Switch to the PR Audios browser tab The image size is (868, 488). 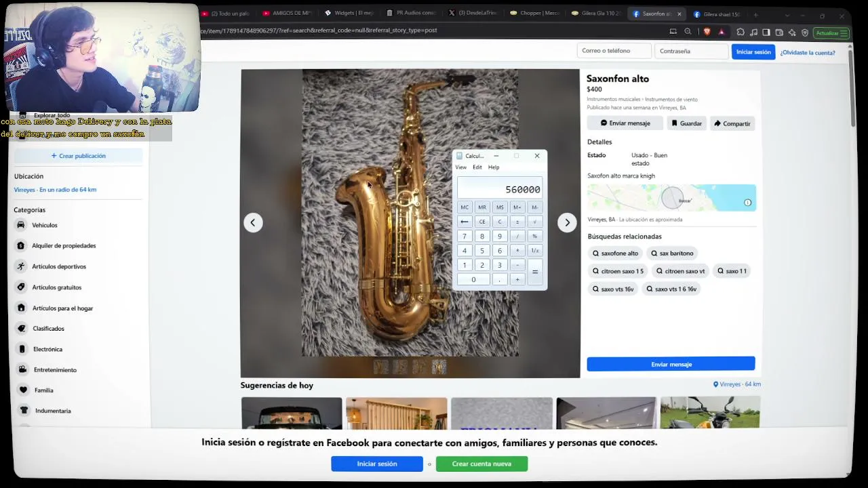(x=412, y=14)
